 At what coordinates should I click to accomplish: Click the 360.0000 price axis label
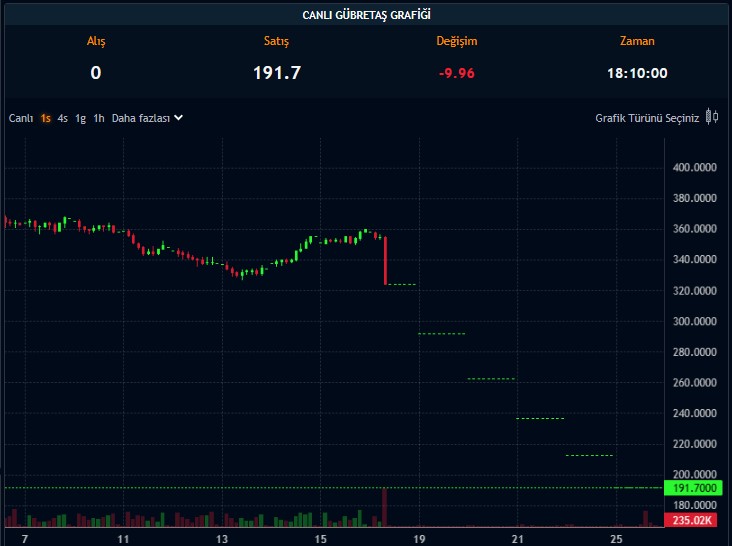coord(695,229)
